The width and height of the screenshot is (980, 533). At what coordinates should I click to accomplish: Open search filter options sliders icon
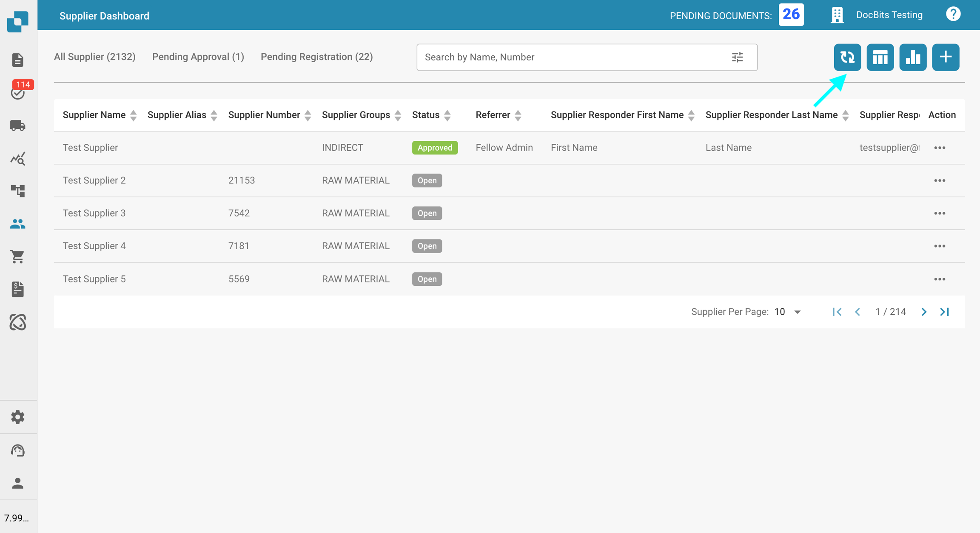[737, 57]
